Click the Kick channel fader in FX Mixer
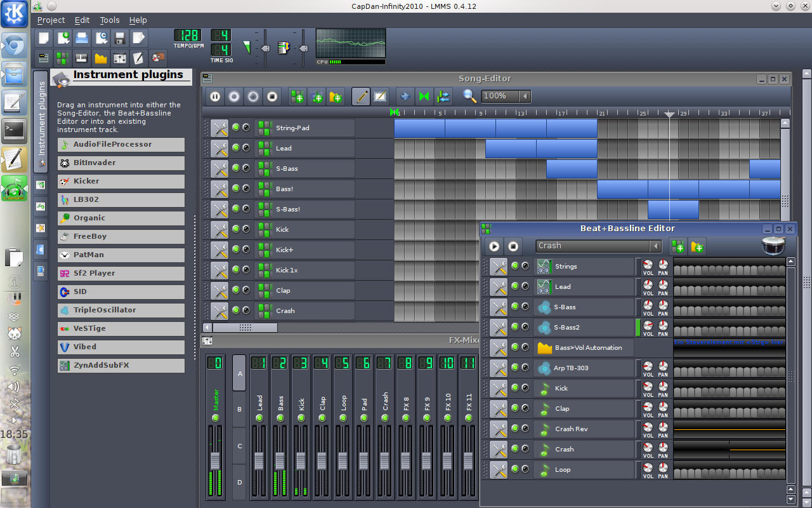This screenshot has width=812, height=508. pyautogui.click(x=301, y=461)
